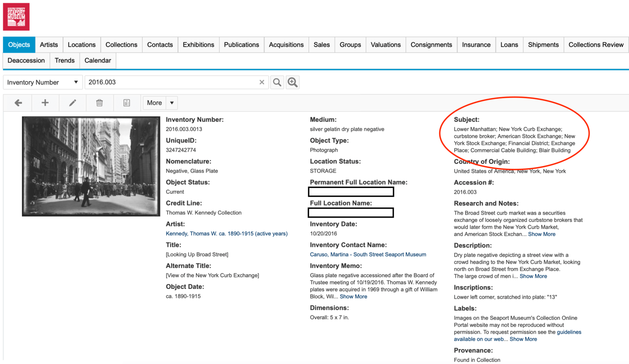629x364 pixels.
Task: Open the edit record pencil icon
Action: pos(72,103)
